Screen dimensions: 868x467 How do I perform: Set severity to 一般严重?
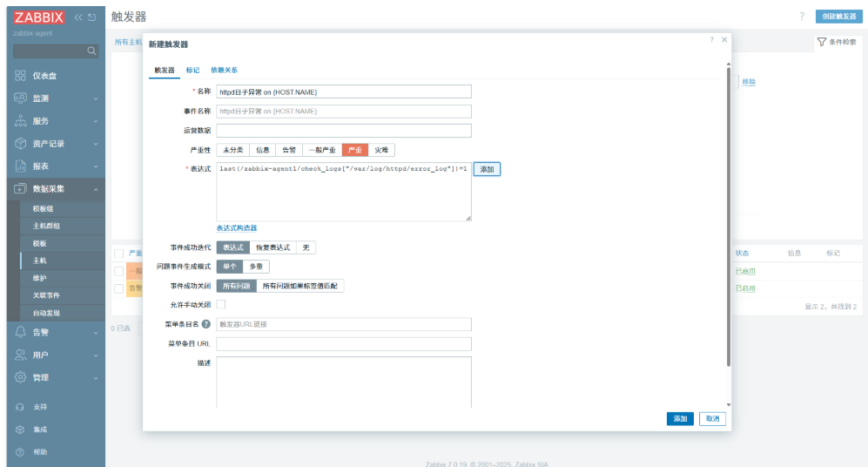(x=322, y=150)
